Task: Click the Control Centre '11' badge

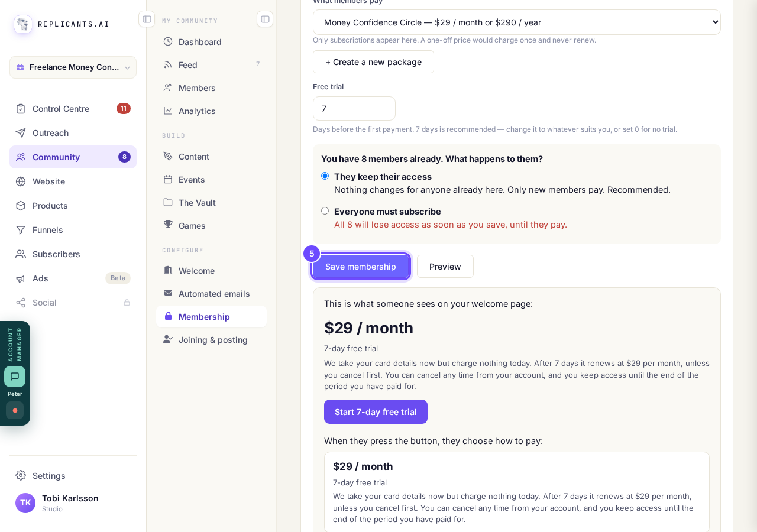Action: click(x=124, y=109)
